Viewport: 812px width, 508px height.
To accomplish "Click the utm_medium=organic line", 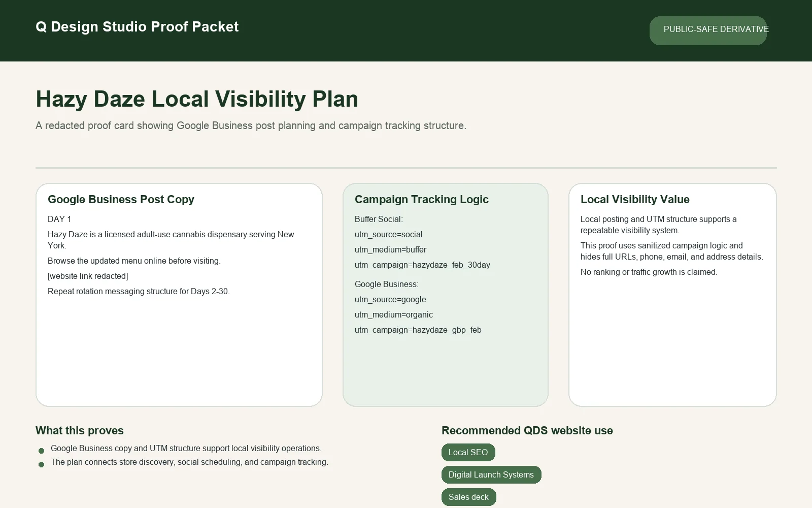I will click(x=394, y=314).
